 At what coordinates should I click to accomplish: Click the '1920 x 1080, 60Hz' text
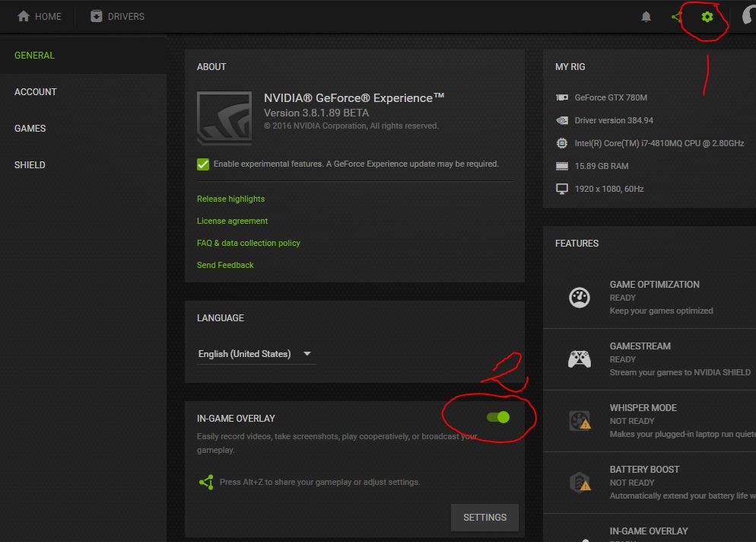(x=609, y=189)
